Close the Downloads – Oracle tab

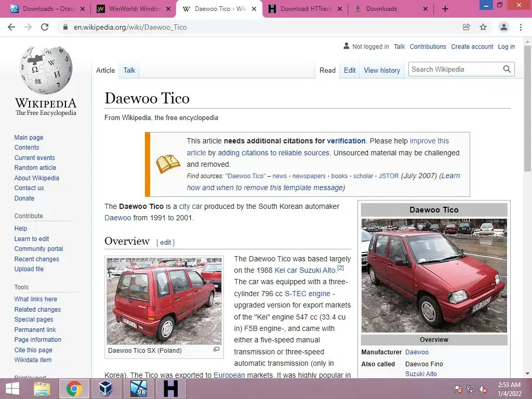[x=83, y=9]
